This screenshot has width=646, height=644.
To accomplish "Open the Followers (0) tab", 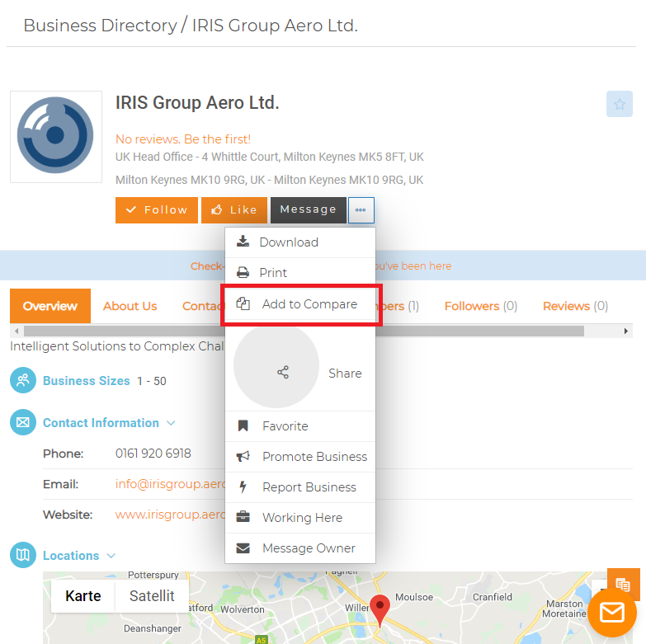I will [x=481, y=306].
